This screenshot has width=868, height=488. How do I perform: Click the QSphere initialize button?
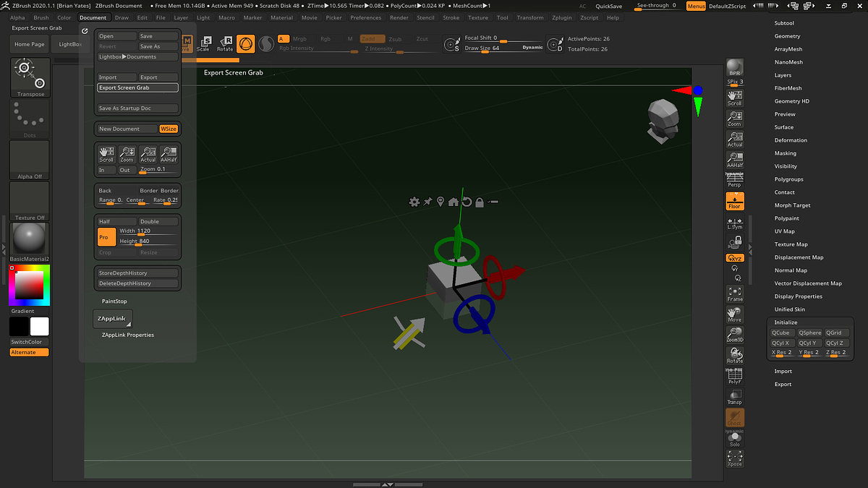click(x=810, y=333)
